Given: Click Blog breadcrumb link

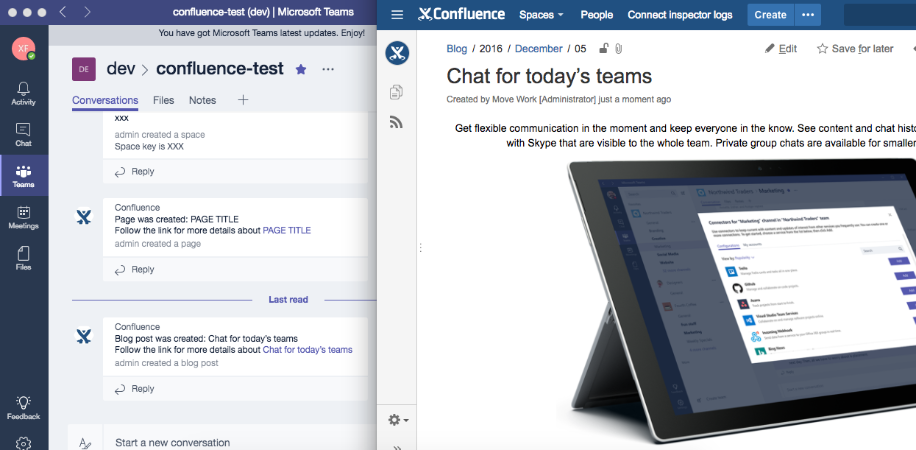Looking at the screenshot, I should click(457, 49).
